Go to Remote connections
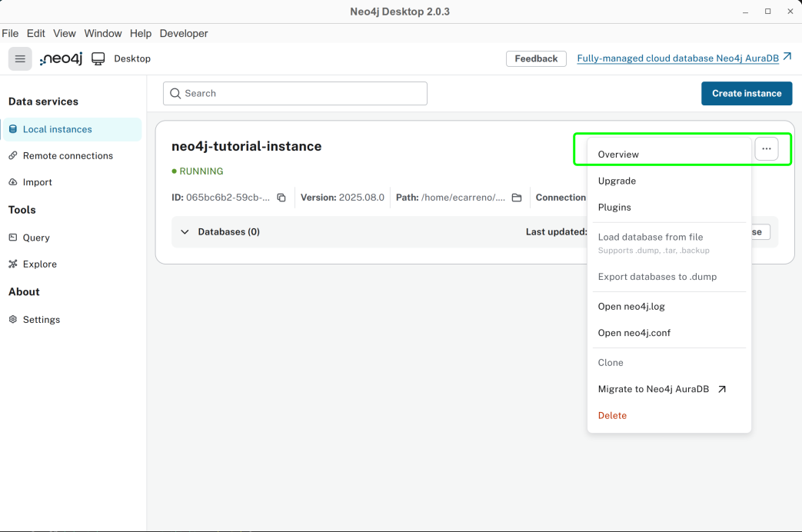 tap(68, 155)
